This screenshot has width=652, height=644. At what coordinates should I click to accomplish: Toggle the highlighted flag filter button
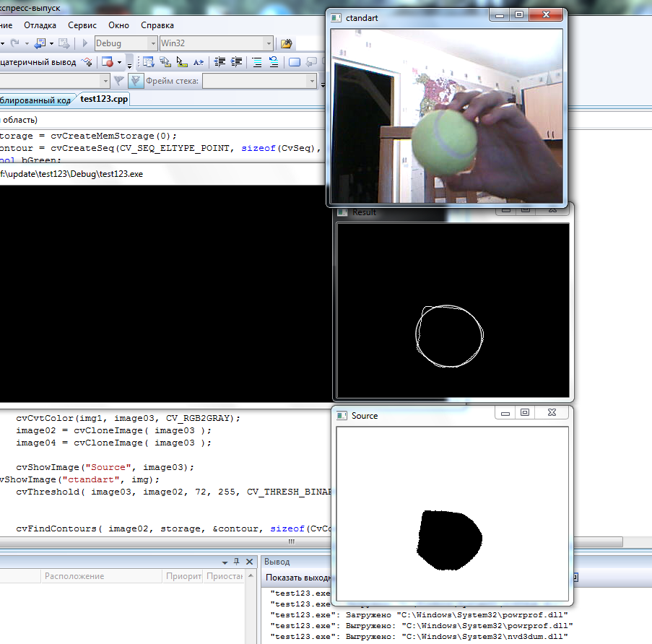click(135, 81)
